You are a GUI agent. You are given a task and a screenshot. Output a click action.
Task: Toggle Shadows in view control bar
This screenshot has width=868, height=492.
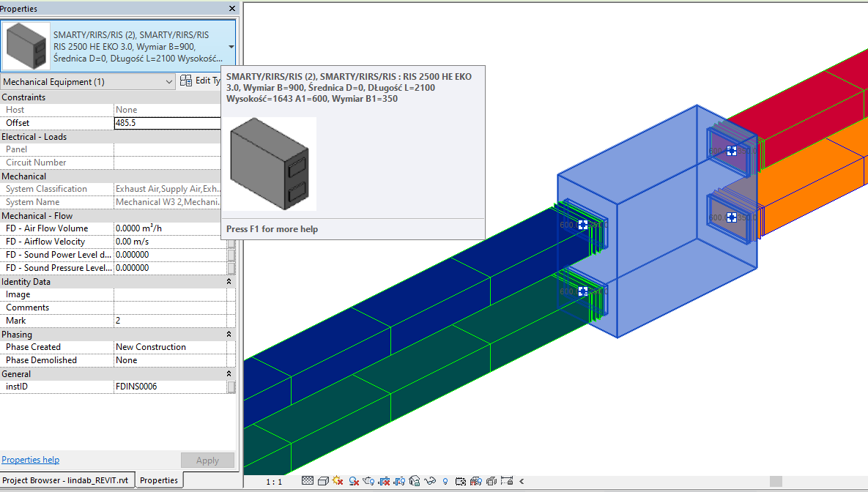(353, 481)
